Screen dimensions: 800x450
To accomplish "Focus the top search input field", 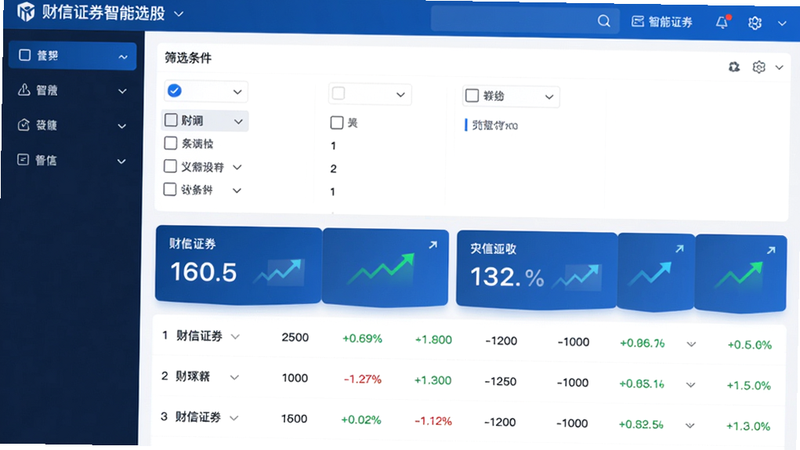I will coord(524,20).
